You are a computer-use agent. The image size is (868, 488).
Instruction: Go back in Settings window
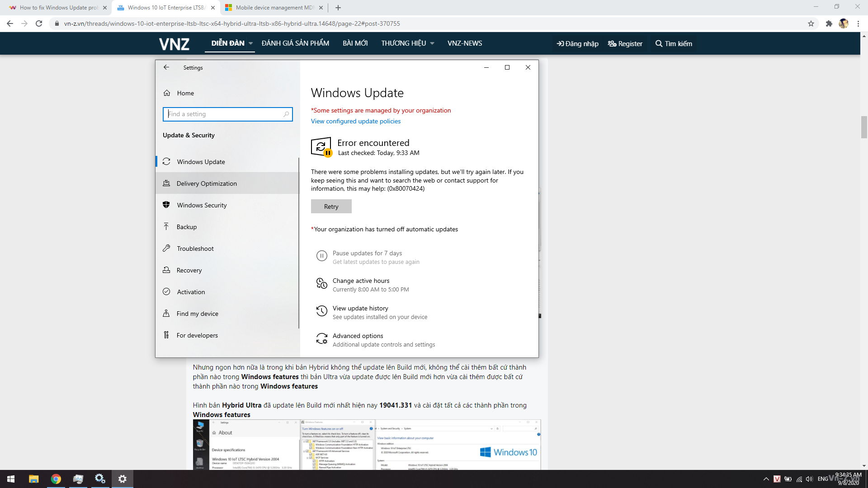166,67
